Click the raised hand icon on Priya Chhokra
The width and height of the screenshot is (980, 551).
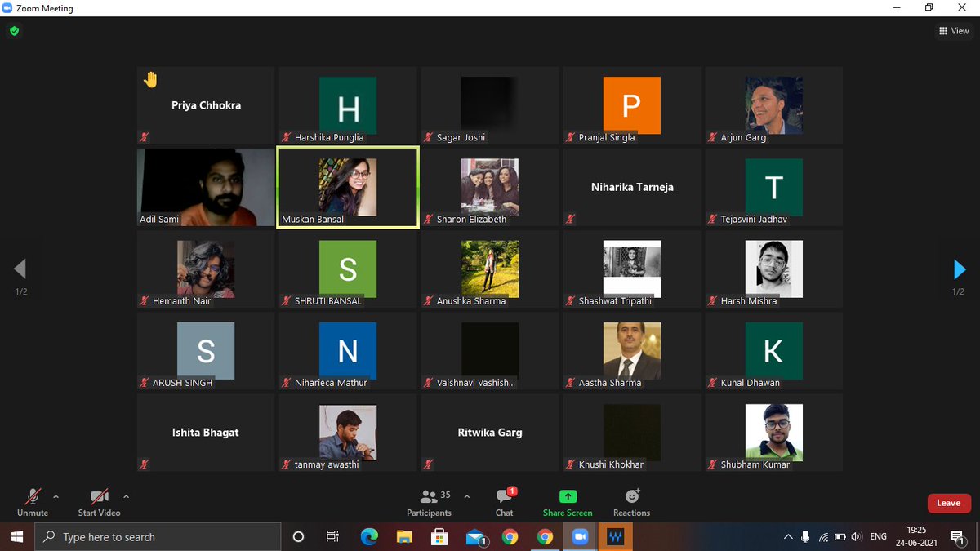tap(150, 79)
